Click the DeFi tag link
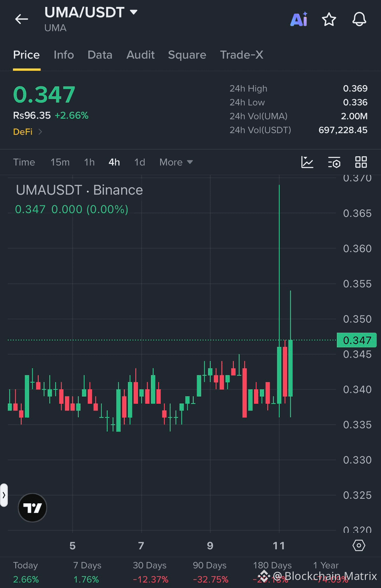 [23, 132]
